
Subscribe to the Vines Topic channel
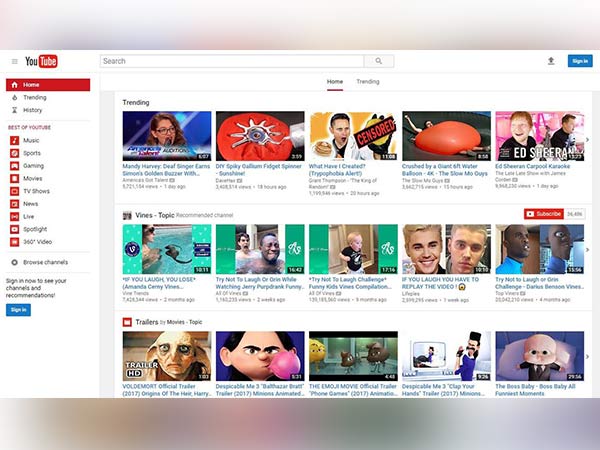(x=544, y=213)
